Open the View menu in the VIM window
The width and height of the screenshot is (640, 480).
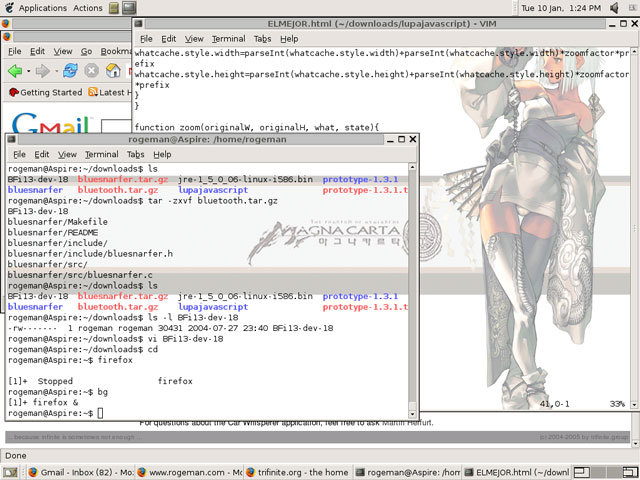194,39
